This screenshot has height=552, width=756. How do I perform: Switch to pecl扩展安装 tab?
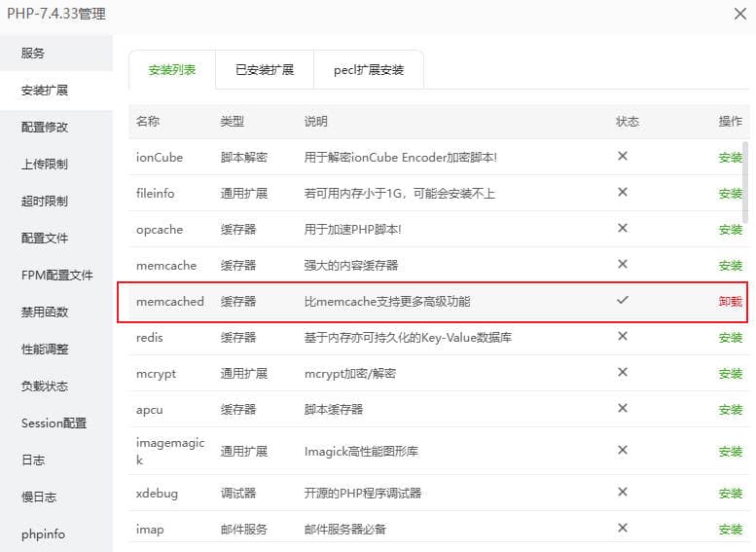pyautogui.click(x=369, y=70)
